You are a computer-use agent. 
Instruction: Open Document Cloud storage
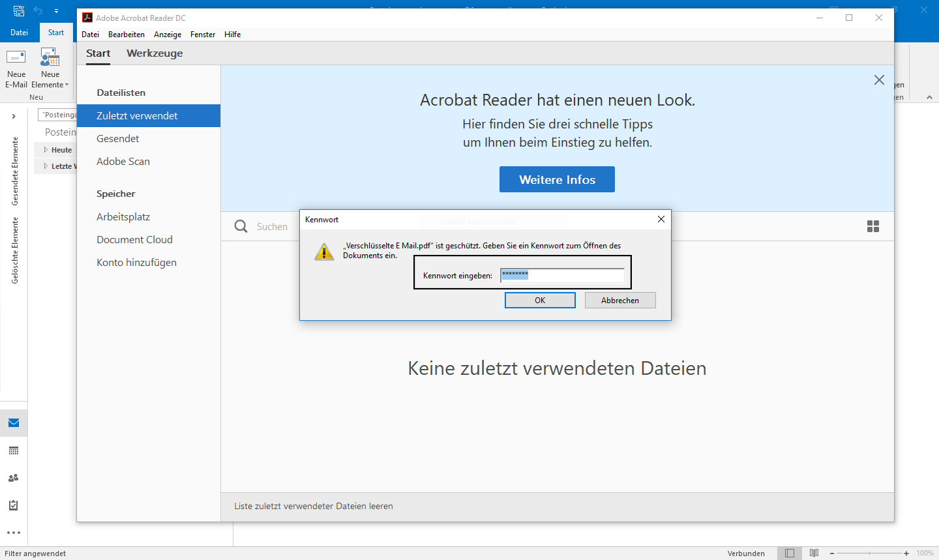tap(134, 239)
